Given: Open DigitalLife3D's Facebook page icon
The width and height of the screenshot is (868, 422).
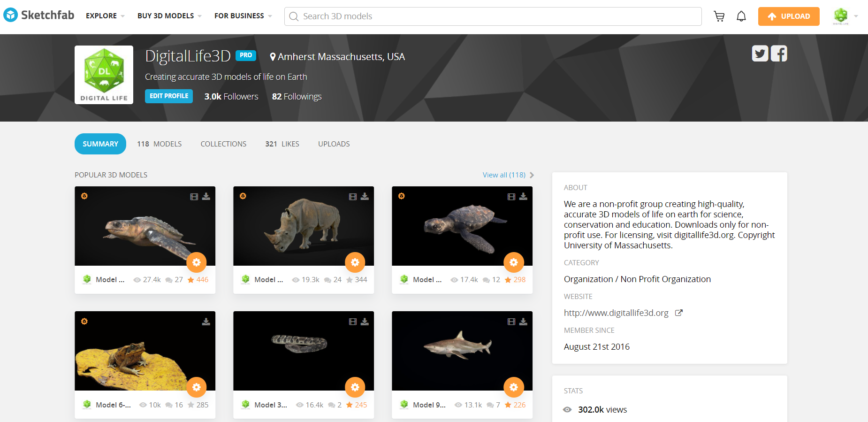Looking at the screenshot, I should (779, 54).
